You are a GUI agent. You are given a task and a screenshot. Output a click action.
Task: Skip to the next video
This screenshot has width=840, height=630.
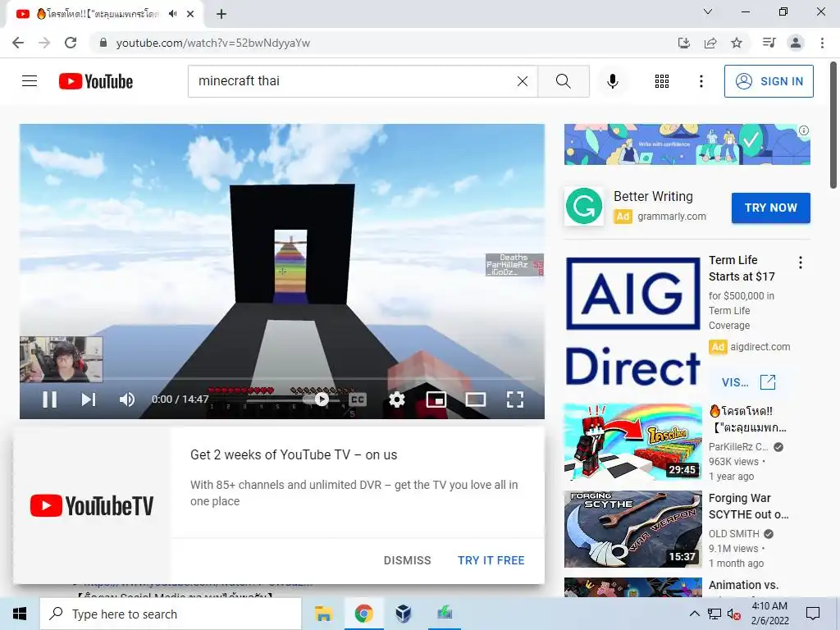89,399
